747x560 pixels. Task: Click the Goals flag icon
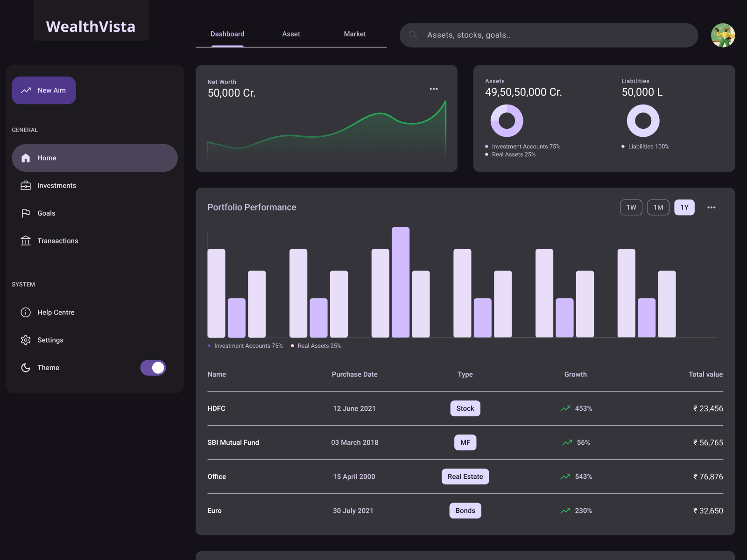pyautogui.click(x=26, y=213)
